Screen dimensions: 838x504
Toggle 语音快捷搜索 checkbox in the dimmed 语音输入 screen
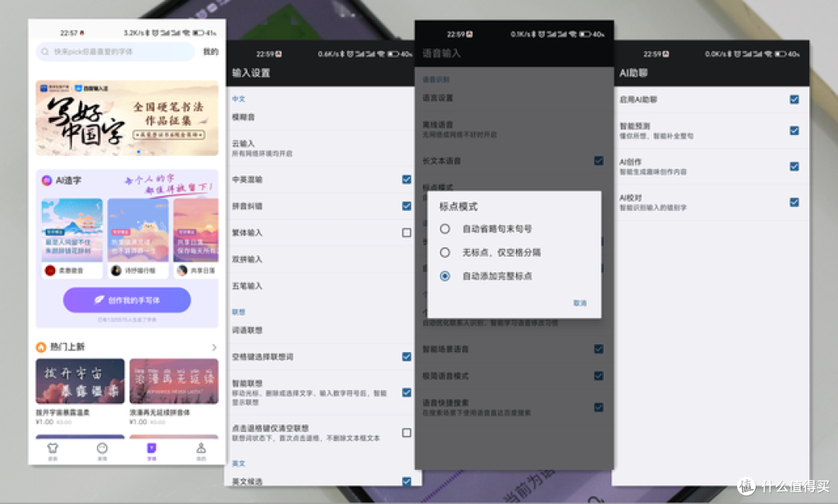[x=598, y=407]
